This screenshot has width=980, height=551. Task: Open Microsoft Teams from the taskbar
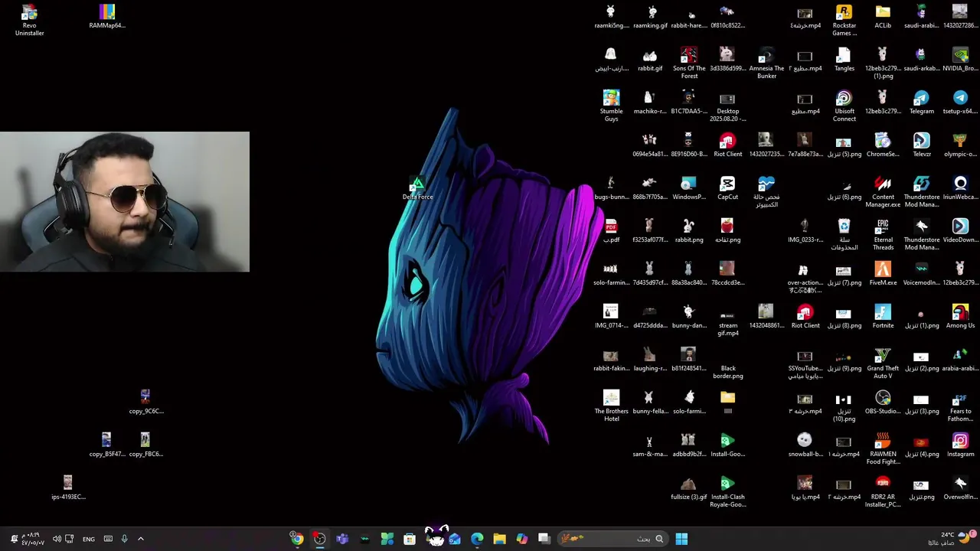coord(342,539)
